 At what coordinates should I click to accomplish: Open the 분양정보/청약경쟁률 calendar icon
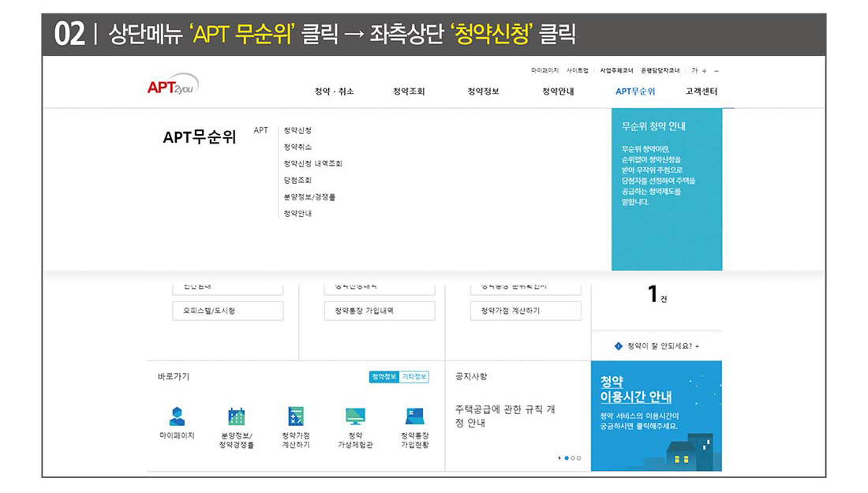[237, 416]
